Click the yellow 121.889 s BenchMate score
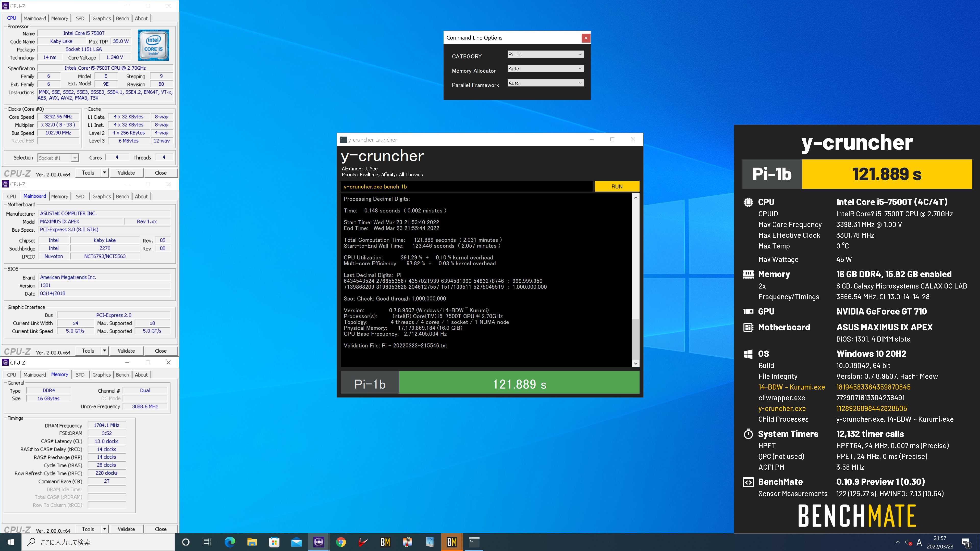 point(887,174)
